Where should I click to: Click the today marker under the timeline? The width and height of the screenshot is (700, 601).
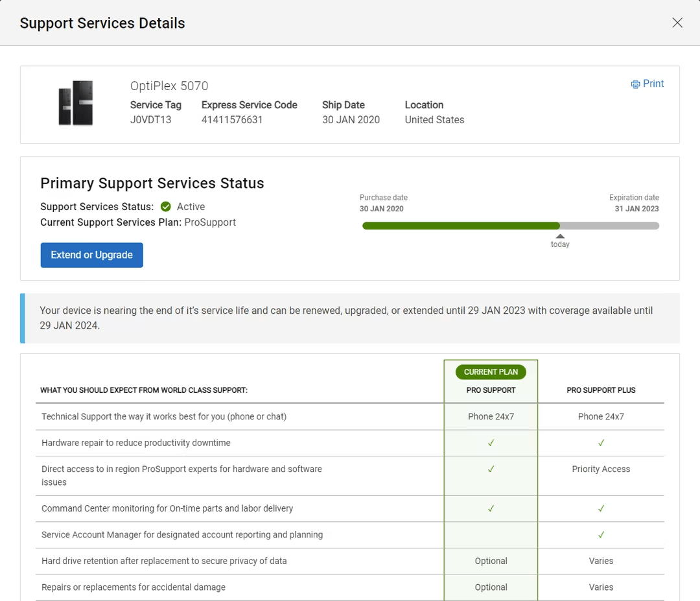point(560,241)
